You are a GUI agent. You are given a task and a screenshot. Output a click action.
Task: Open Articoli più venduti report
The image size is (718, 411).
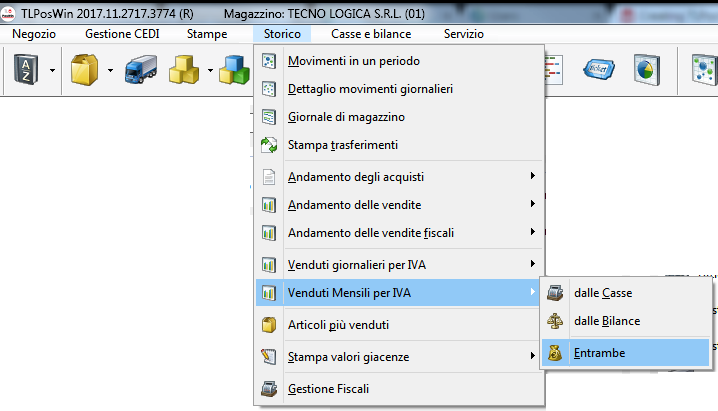(x=338, y=325)
